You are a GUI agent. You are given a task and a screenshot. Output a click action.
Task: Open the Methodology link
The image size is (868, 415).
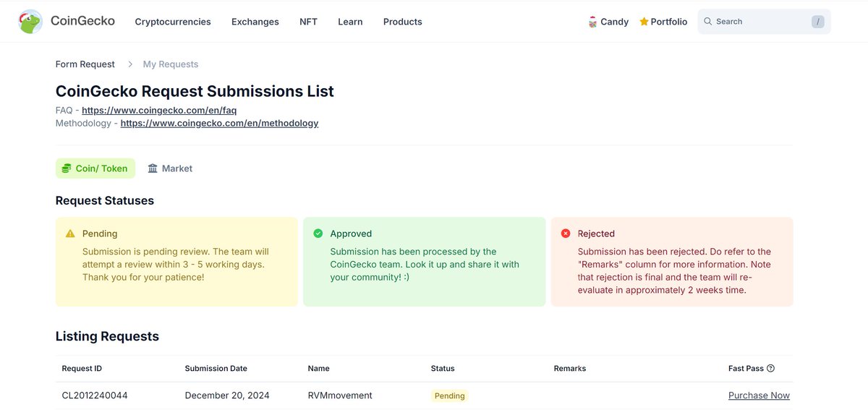pyautogui.click(x=219, y=123)
